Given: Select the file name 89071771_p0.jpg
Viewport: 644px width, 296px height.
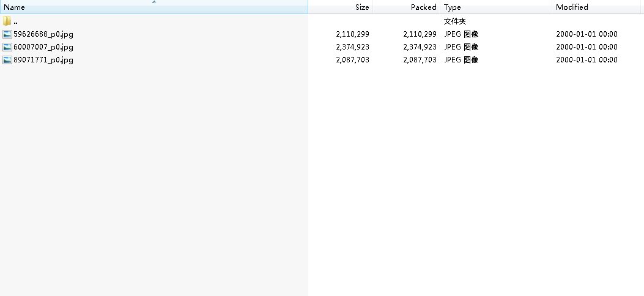Looking at the screenshot, I should [x=43, y=60].
